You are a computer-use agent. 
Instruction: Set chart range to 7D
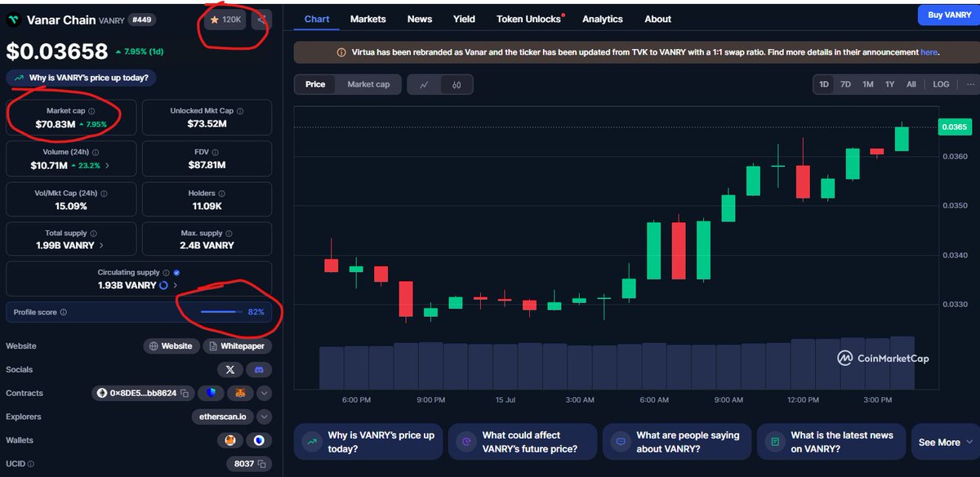846,84
